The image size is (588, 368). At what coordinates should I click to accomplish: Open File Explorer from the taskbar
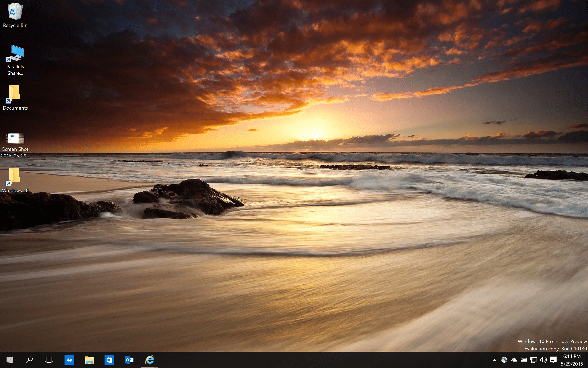click(x=89, y=360)
